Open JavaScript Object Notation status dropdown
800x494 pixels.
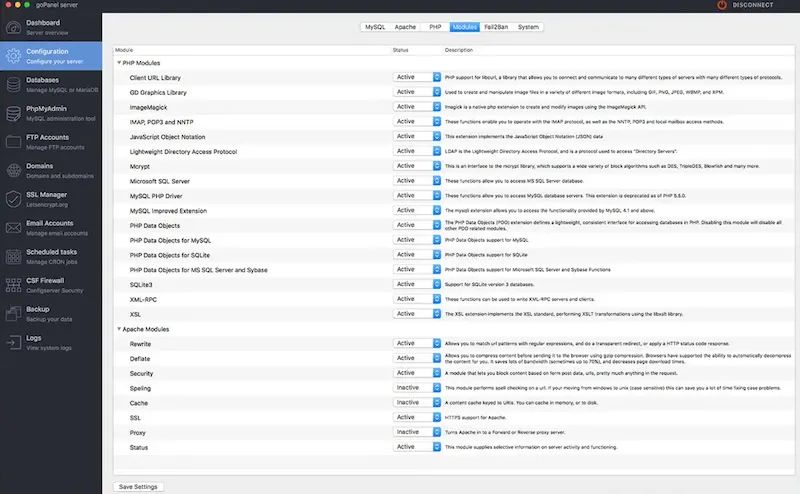417,136
